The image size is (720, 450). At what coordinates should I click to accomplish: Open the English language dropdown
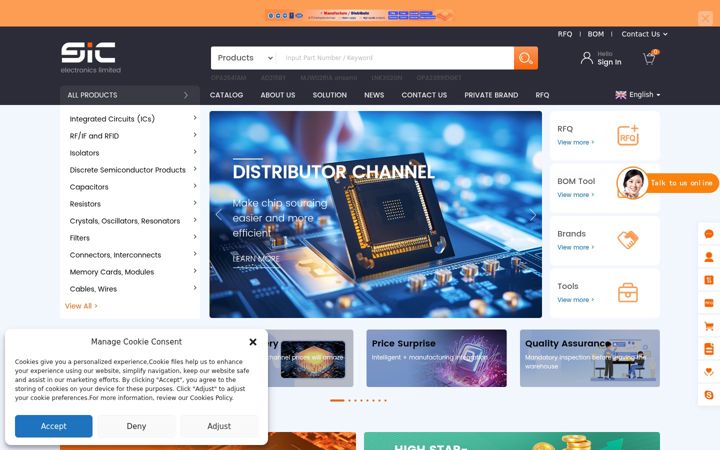pyautogui.click(x=638, y=95)
